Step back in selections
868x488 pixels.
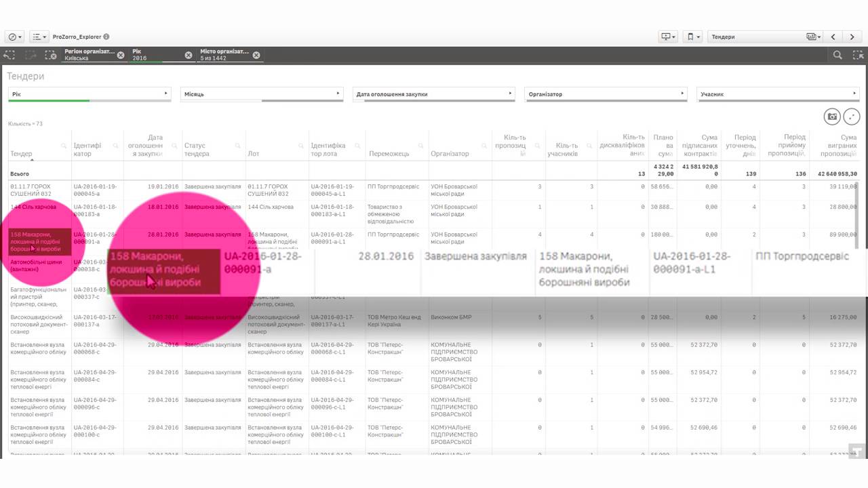coord(10,55)
